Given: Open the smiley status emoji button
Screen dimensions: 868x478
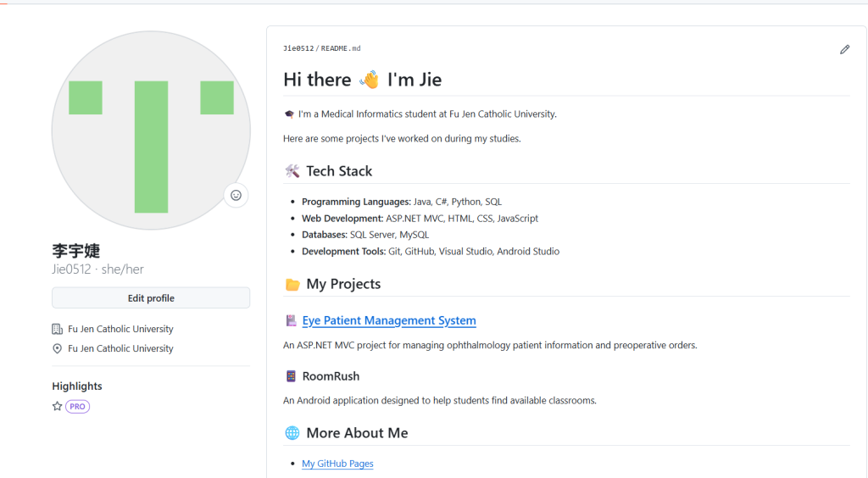Looking at the screenshot, I should [x=236, y=195].
